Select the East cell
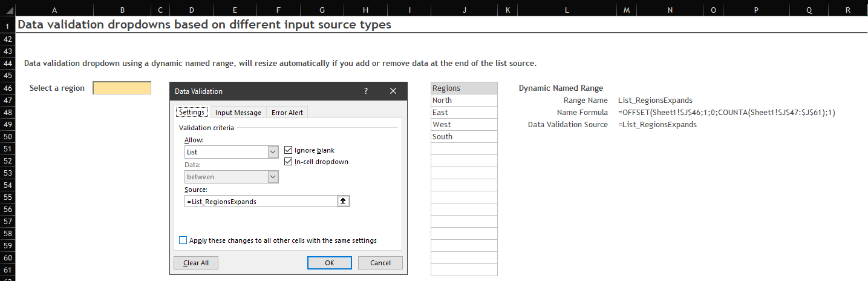Screen dimensions: 868x281 [x=464, y=113]
